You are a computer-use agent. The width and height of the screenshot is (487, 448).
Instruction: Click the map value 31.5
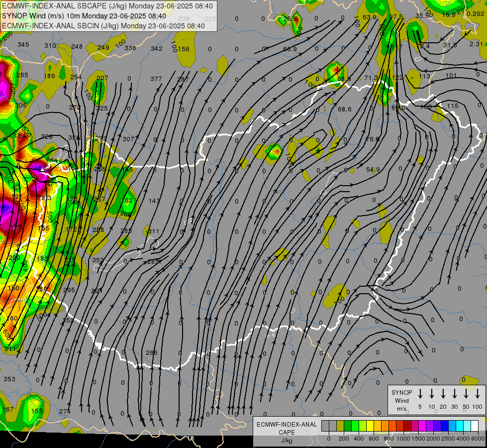tap(450, 45)
